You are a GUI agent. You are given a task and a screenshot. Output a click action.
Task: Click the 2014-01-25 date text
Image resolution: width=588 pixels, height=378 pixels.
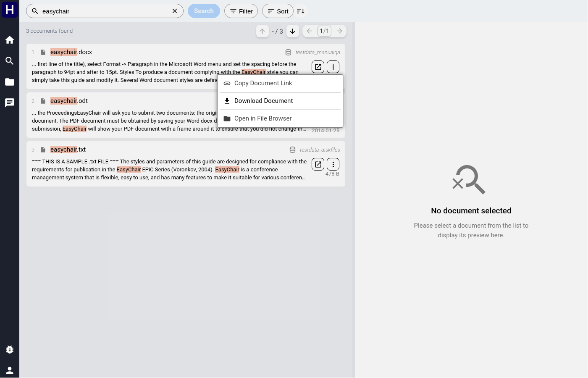(x=325, y=131)
